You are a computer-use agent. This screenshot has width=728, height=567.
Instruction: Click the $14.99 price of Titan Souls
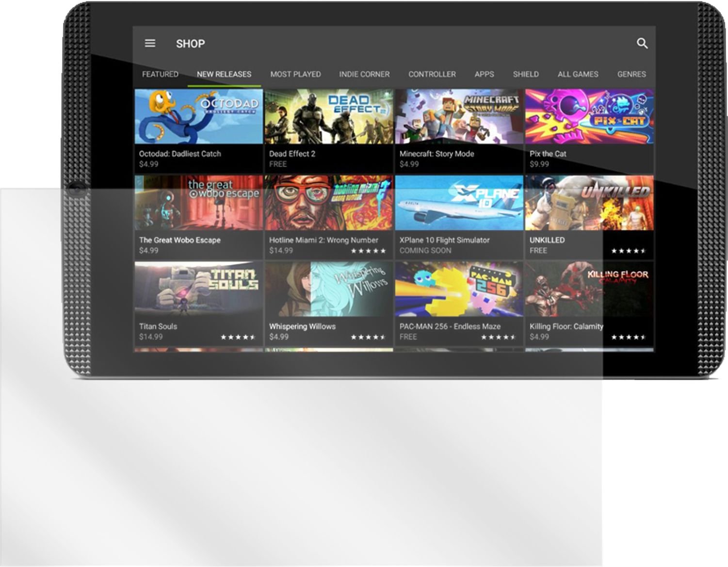tap(151, 337)
